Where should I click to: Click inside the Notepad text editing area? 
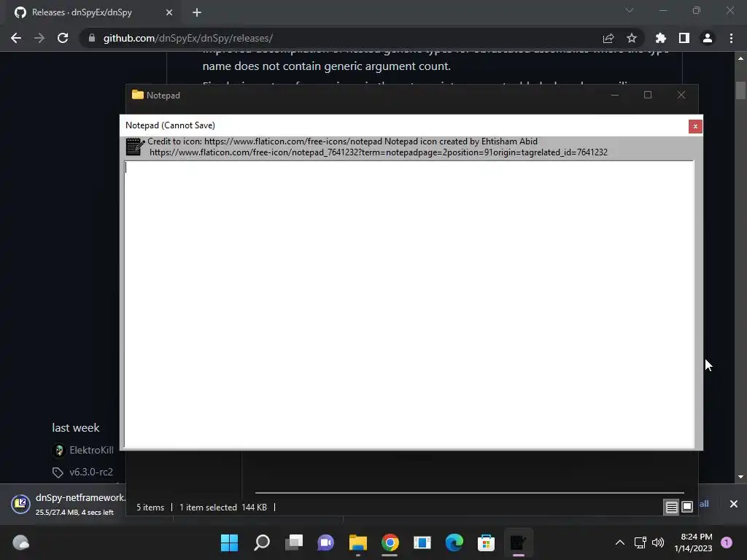coord(409,304)
